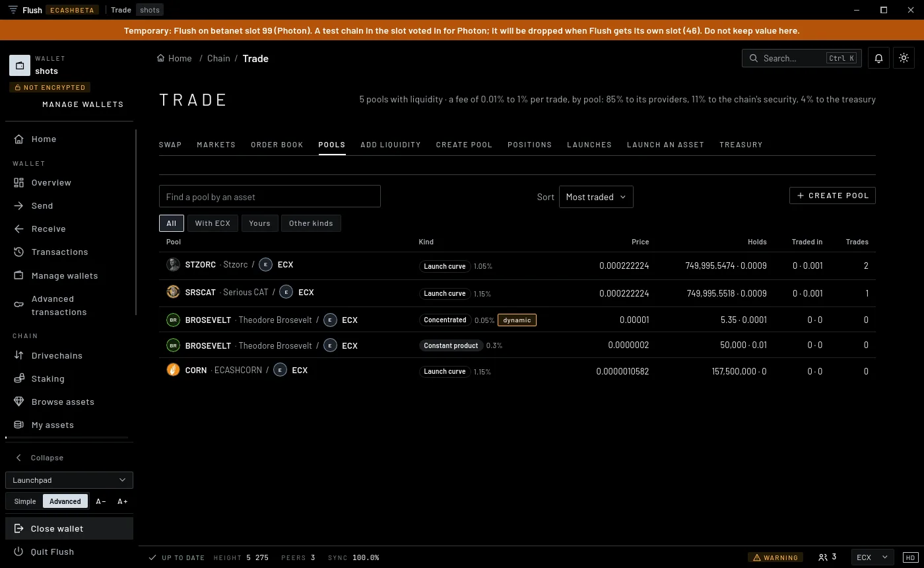Decrease font size with A− button
Screen dimensions: 924x568
click(101, 501)
